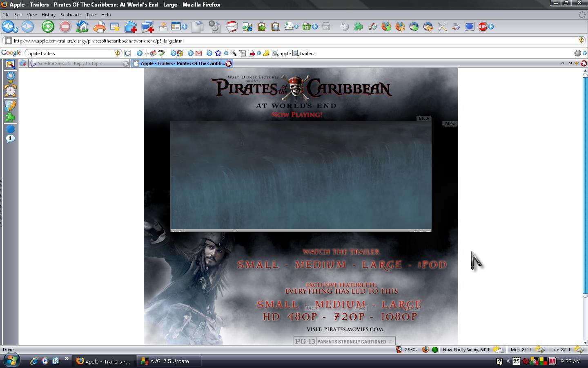The height and width of the screenshot is (368, 588).
Task: Open the Adblock Plus dropdown arrow
Action: coord(491,27)
